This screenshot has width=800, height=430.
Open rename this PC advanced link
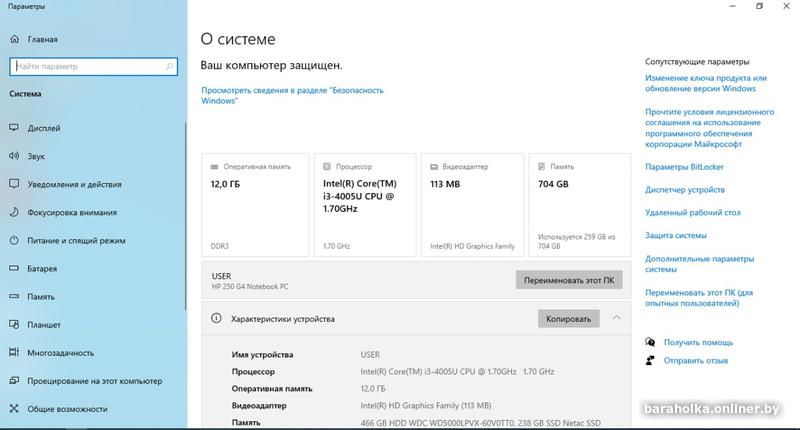click(698, 298)
